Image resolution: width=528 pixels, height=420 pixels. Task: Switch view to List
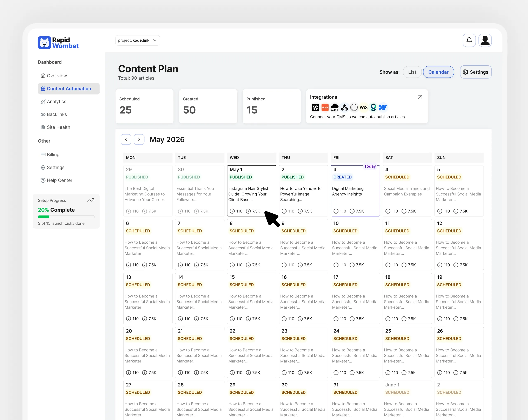coord(412,72)
